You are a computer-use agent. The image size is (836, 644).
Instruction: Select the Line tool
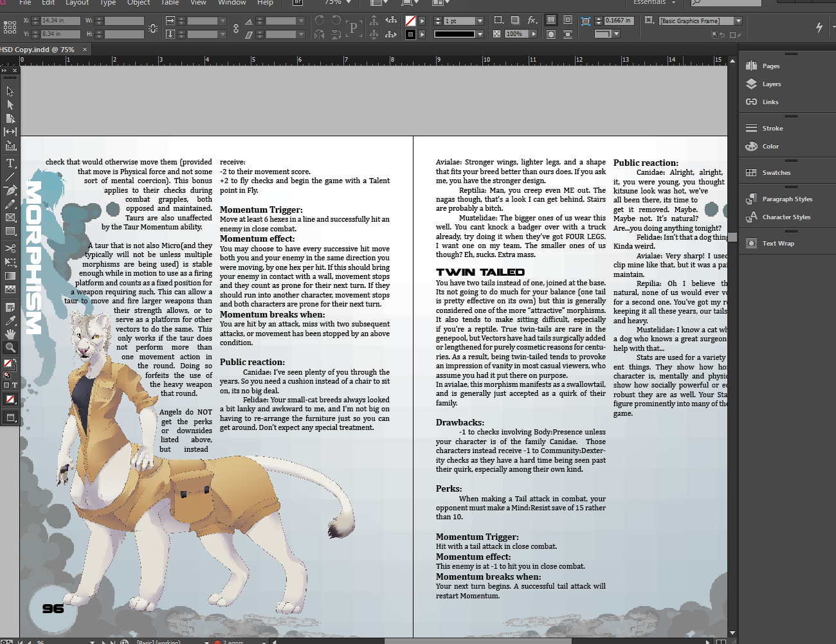[10, 177]
